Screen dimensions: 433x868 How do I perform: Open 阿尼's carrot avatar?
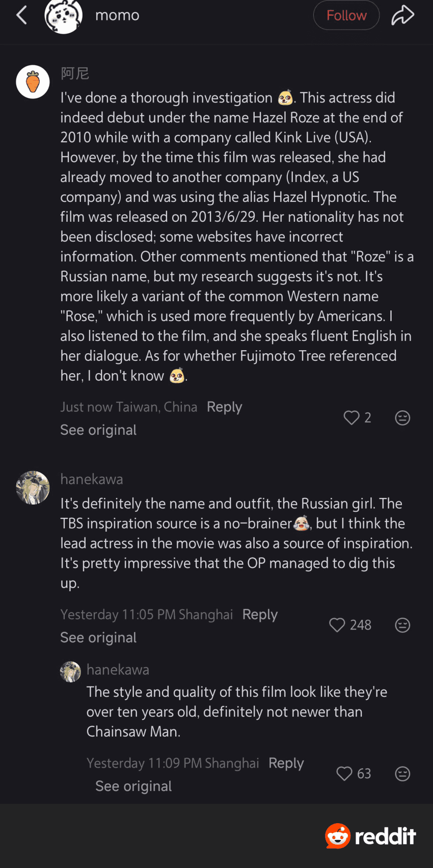33,82
